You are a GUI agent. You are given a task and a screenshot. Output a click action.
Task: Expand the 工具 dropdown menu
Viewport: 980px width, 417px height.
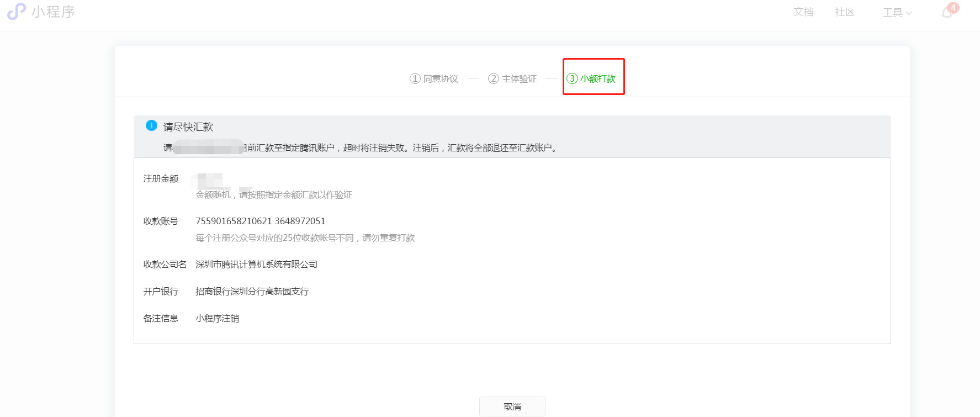click(897, 13)
